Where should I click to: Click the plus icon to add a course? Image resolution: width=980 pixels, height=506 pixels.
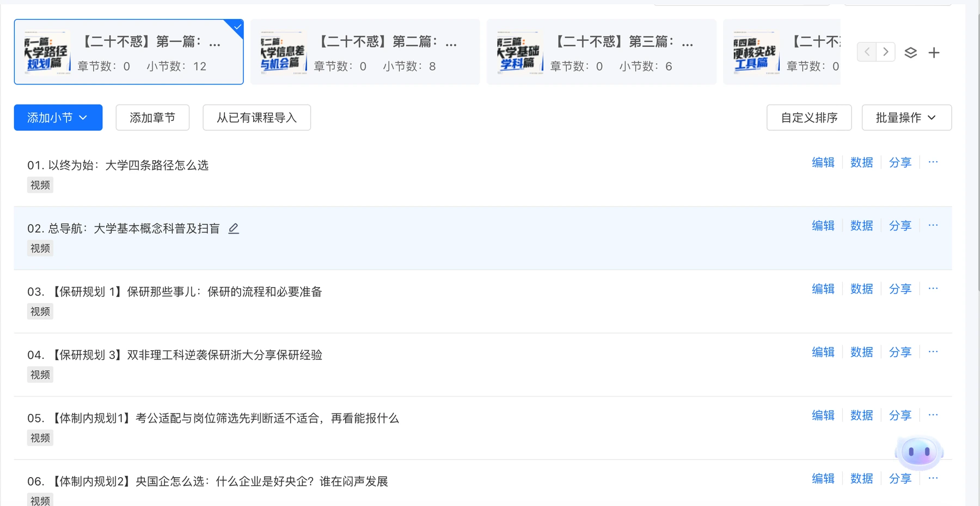click(934, 53)
